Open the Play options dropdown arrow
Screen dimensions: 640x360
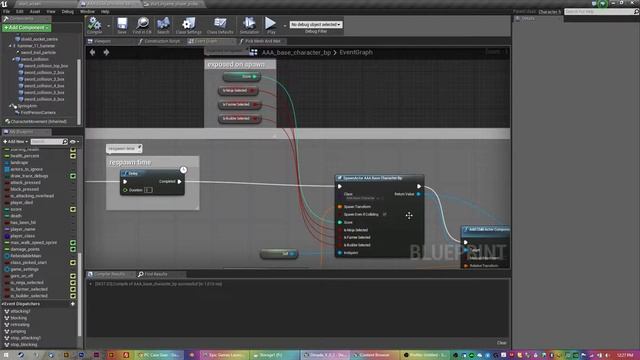coord(284,26)
